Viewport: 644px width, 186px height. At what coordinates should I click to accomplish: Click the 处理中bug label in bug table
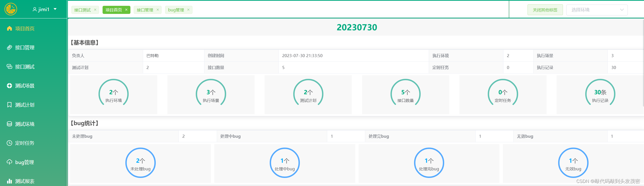(230, 136)
